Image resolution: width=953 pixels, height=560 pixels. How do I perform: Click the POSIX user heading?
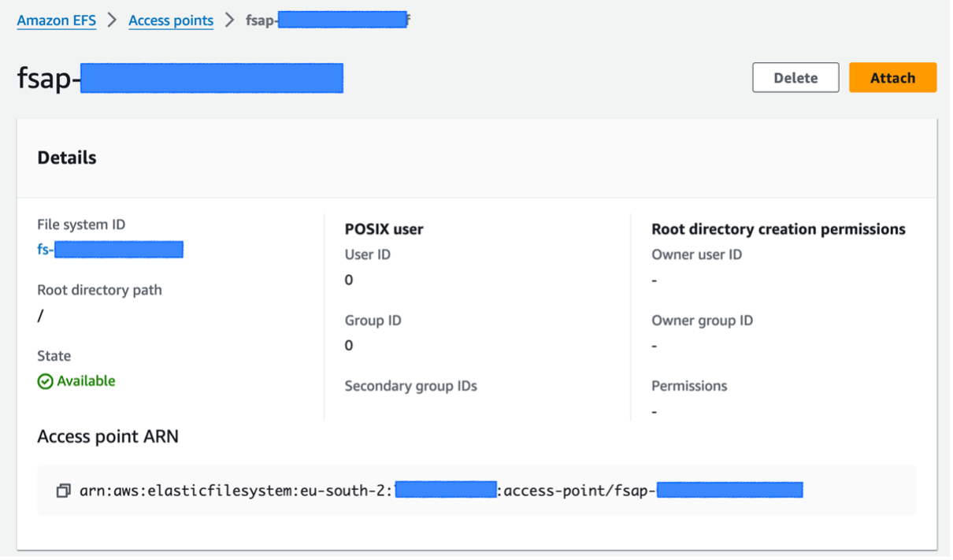point(384,229)
